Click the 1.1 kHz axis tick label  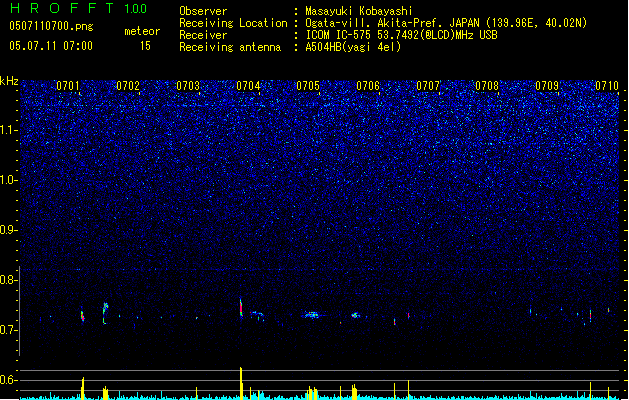[x=9, y=130]
